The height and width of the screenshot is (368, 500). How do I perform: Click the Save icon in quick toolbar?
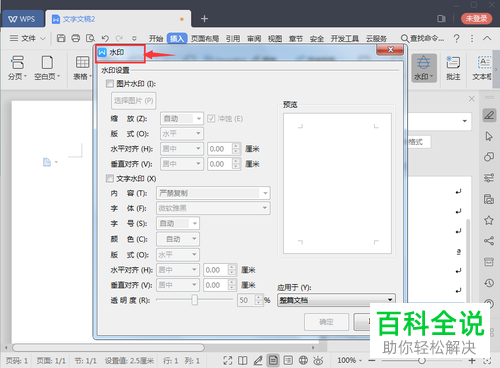point(61,38)
